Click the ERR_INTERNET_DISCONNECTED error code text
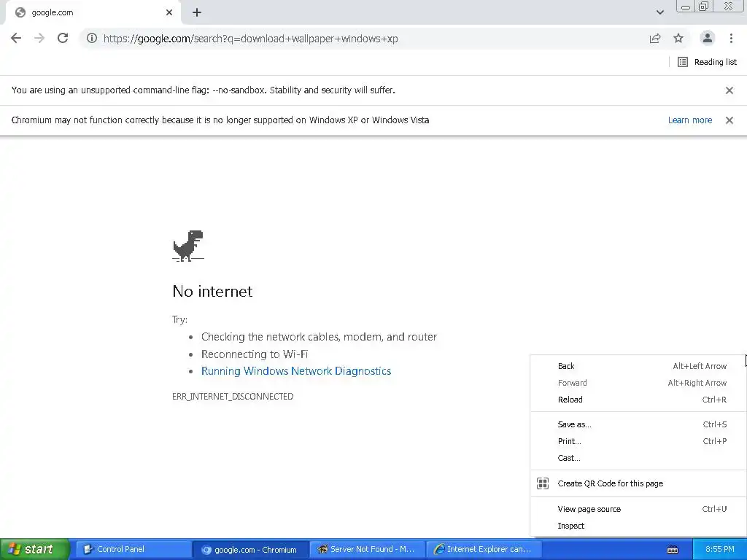 [233, 396]
